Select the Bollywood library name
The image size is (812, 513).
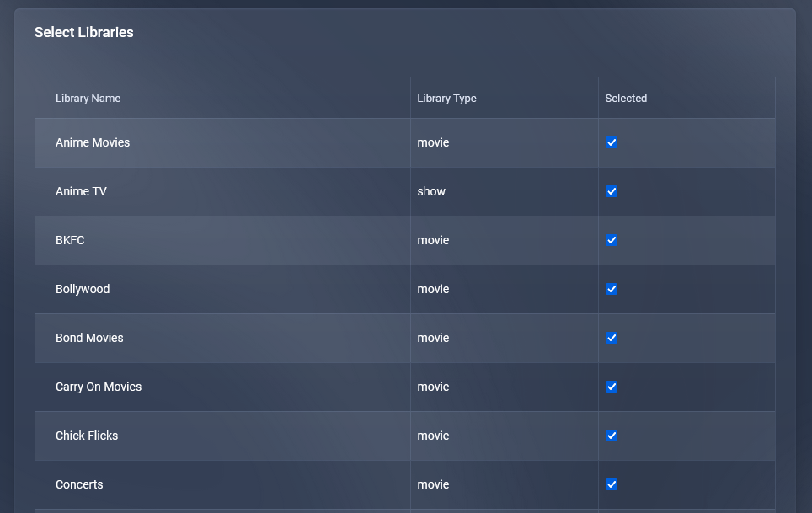click(x=83, y=289)
